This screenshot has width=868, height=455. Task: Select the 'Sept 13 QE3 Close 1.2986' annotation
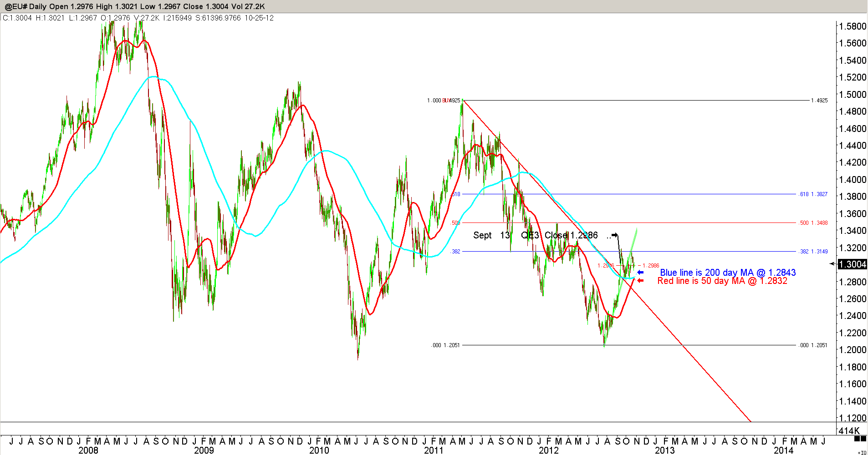tap(536, 235)
